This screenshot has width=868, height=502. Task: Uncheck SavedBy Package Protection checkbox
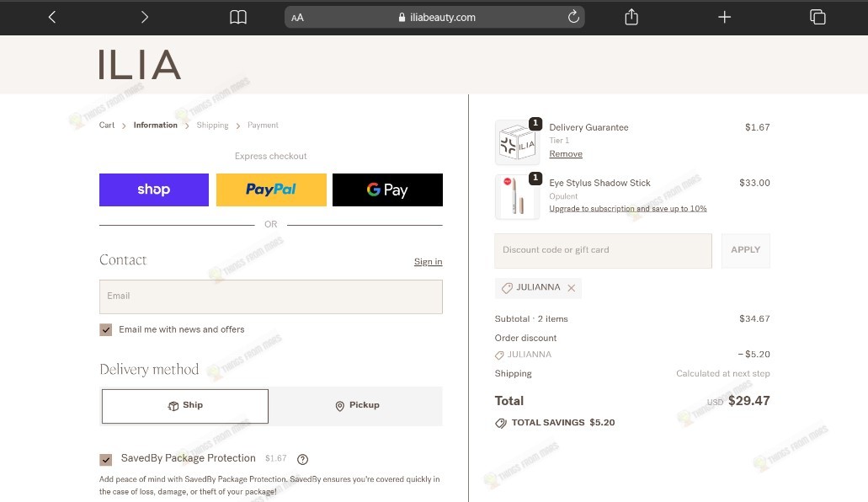click(x=106, y=459)
